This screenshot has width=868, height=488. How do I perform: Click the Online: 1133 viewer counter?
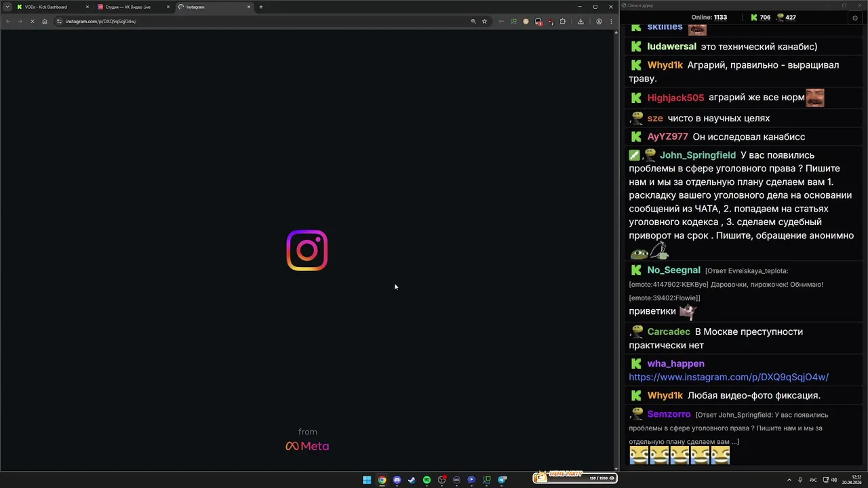(709, 18)
